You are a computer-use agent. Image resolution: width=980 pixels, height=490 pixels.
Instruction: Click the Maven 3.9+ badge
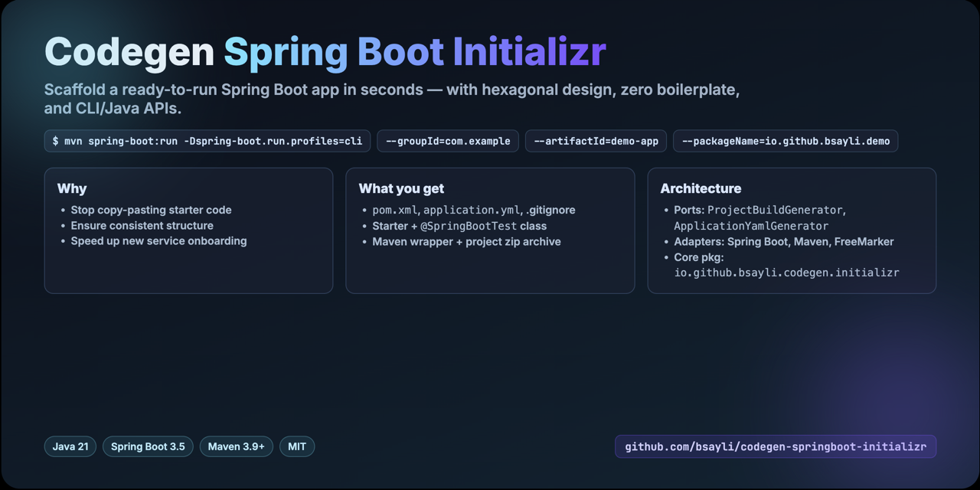(237, 446)
